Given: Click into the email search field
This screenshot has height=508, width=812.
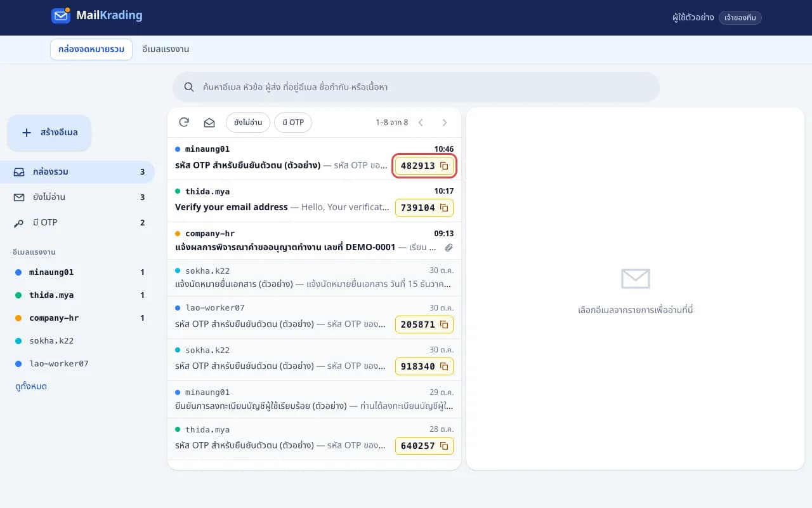Looking at the screenshot, I should click(416, 87).
